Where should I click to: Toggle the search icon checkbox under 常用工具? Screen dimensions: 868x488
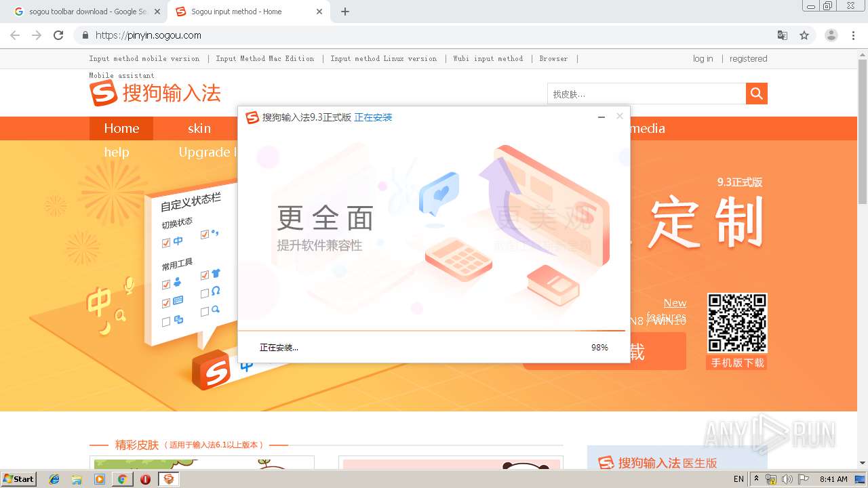point(205,312)
